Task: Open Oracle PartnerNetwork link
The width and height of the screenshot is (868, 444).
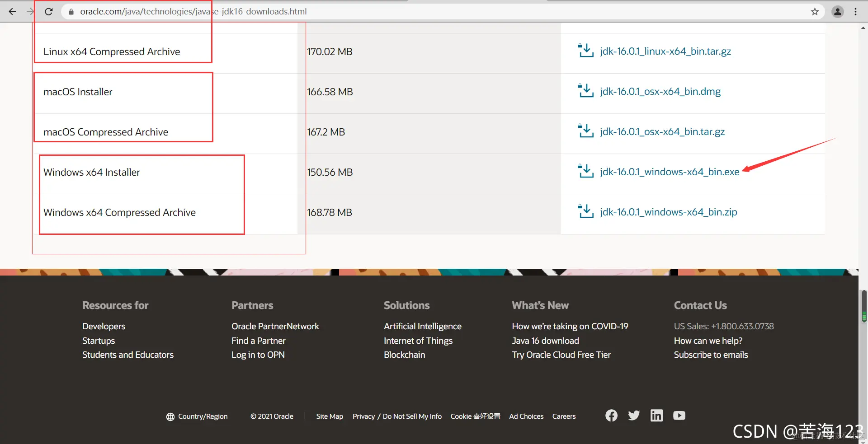Action: click(275, 326)
